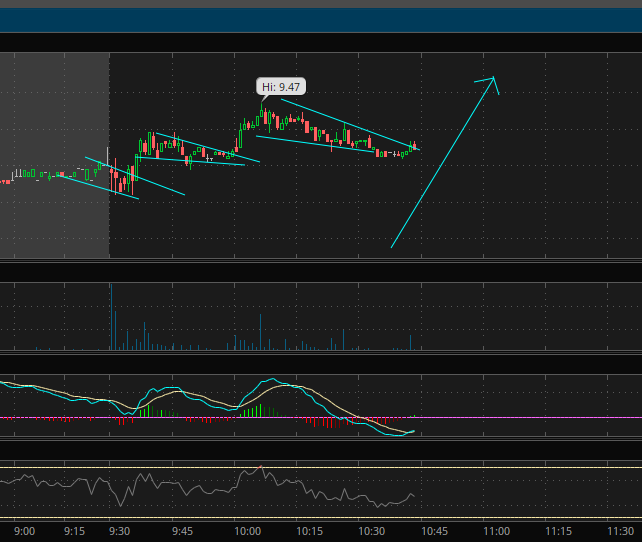
Task: Click the 9:45 time axis label
Action: (182, 531)
